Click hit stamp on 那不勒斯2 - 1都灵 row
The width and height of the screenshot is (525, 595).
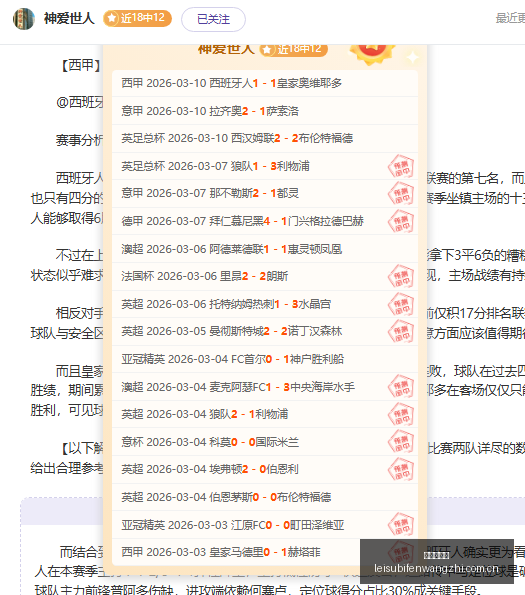pyautogui.click(x=401, y=194)
